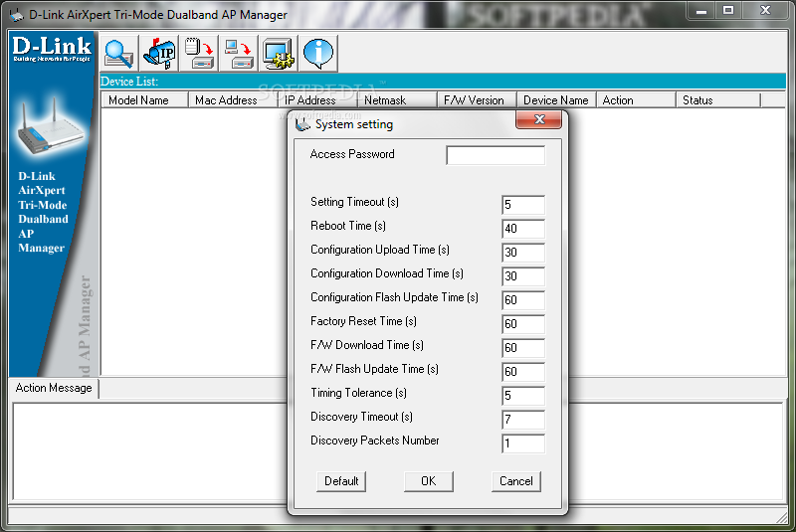
Task: Click the Netmask column header
Action: [397, 100]
